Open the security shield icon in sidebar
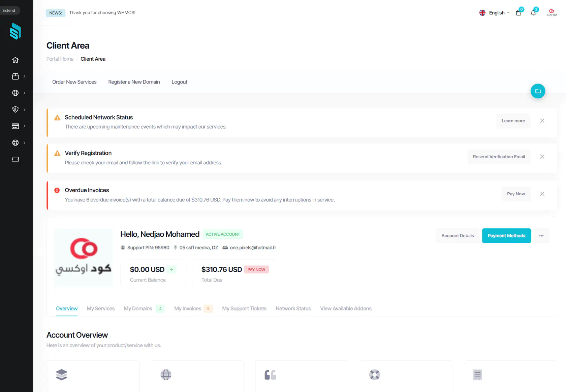The image size is (566, 392). point(15,109)
